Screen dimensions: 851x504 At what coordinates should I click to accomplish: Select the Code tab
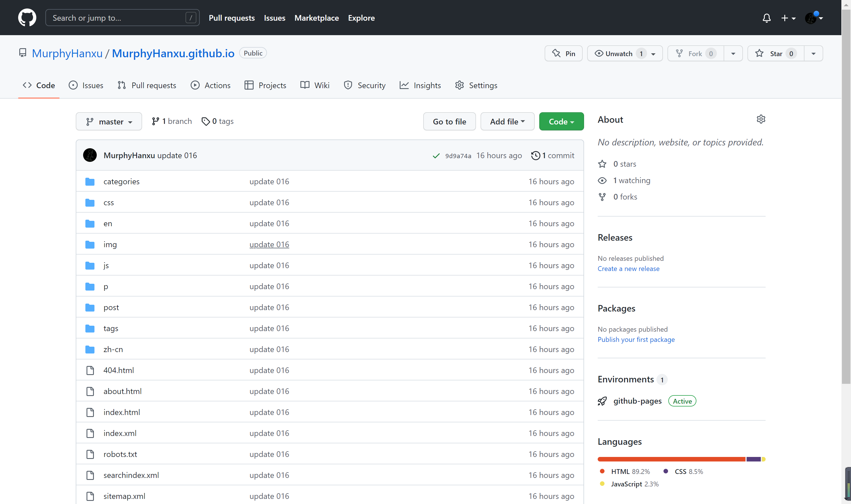pos(39,85)
